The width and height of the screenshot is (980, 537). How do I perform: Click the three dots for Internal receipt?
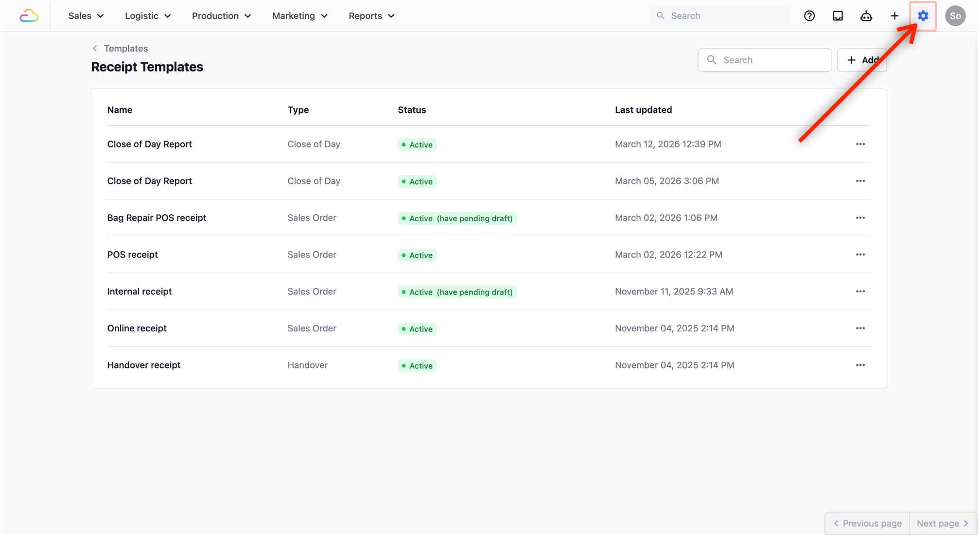click(860, 291)
